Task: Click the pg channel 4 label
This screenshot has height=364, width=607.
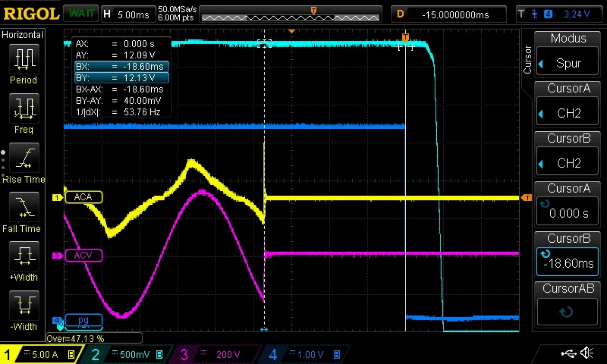Action: [x=83, y=320]
